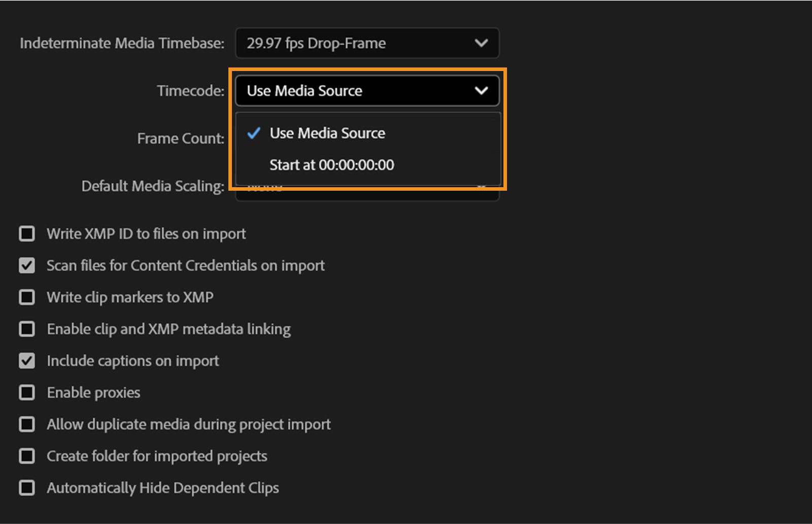Open the Timecode dropdown
This screenshot has height=524, width=812.
point(367,91)
